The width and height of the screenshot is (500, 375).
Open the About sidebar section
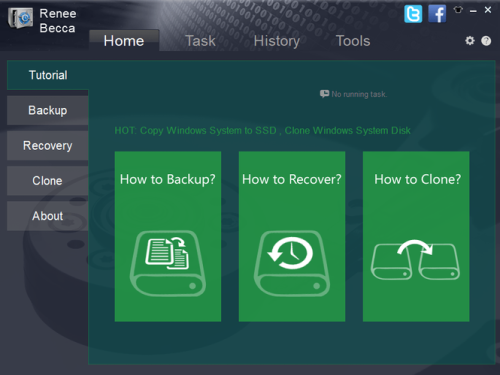48,216
